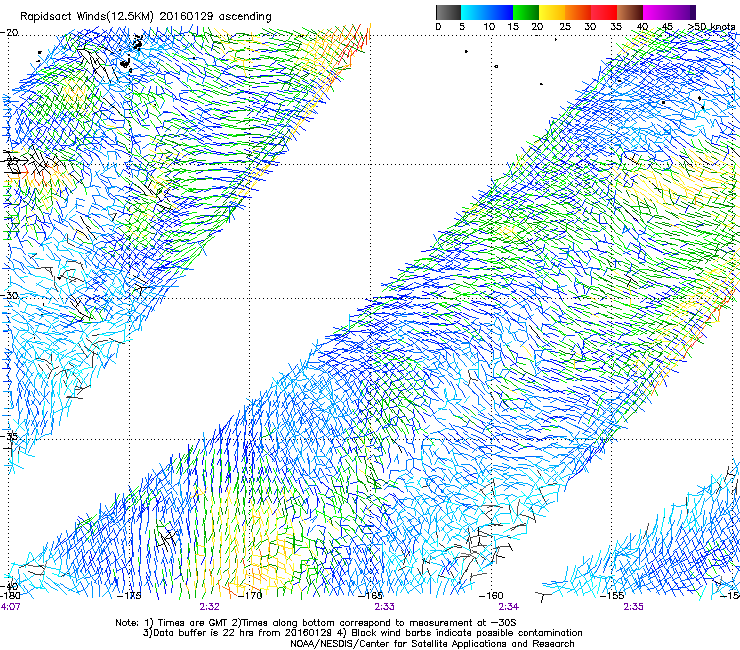
Task: Click the '-170' longitude axis label
Action: coord(250,596)
